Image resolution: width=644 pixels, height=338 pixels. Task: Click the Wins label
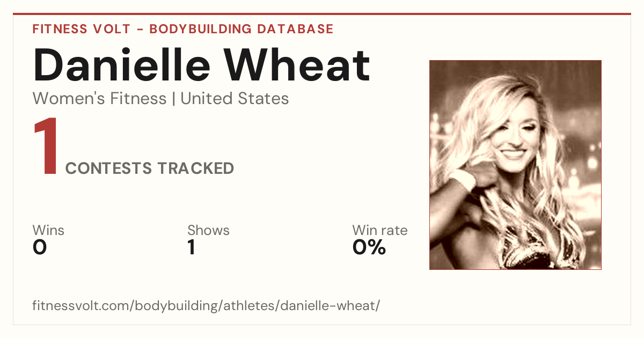(48, 231)
